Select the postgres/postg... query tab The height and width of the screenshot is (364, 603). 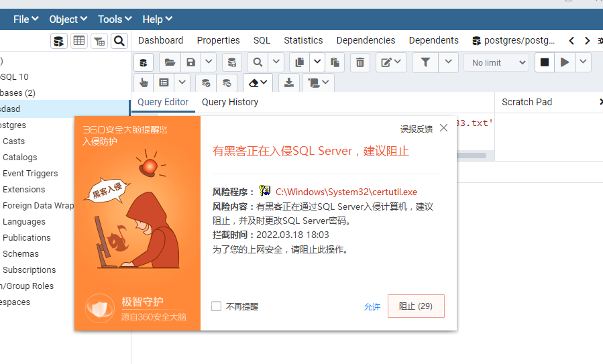click(513, 40)
